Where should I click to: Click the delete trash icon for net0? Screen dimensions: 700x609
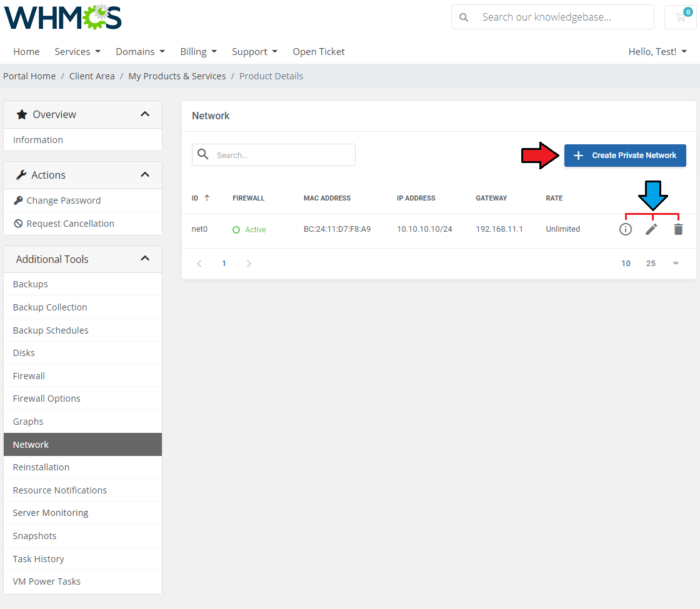pos(678,229)
